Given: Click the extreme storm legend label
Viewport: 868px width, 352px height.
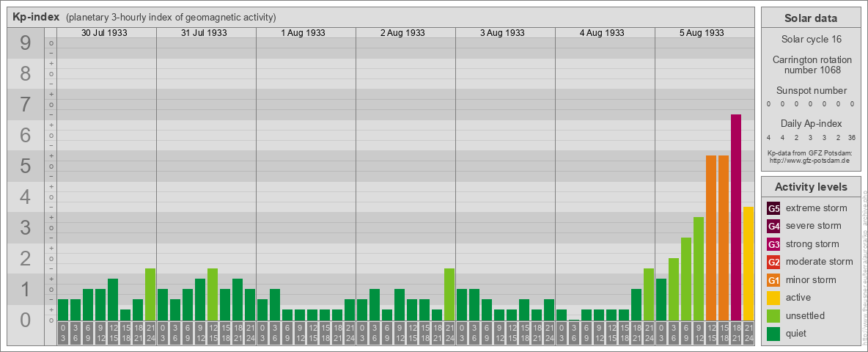Looking at the screenshot, I should tap(817, 208).
